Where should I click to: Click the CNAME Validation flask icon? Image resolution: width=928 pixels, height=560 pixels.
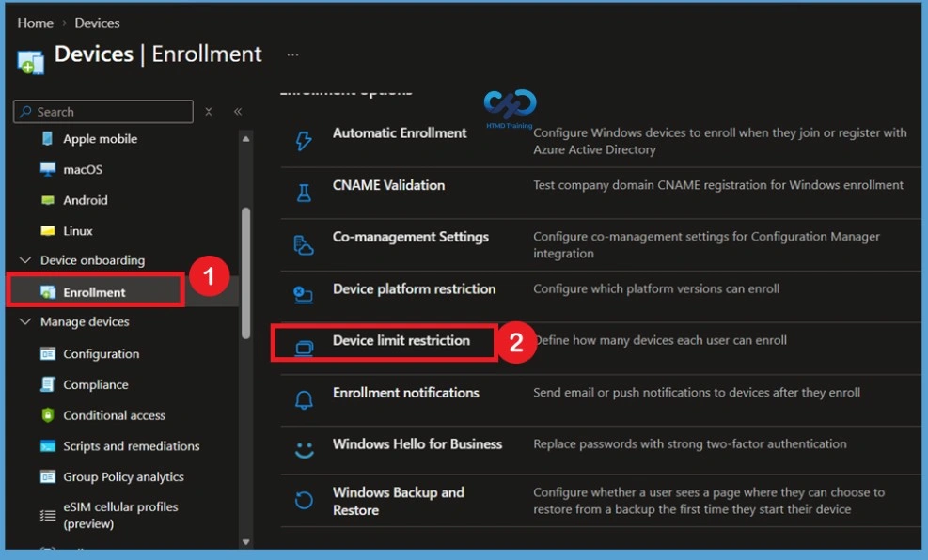(304, 193)
